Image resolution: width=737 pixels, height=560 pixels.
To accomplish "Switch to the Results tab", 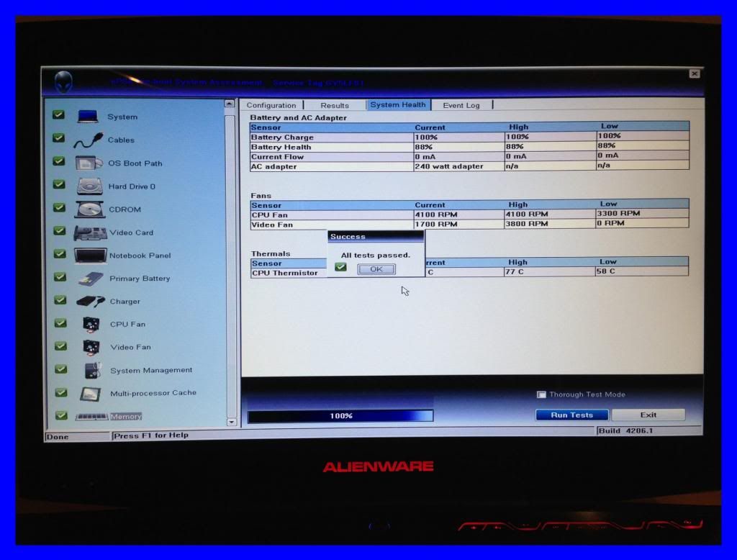I will (x=335, y=105).
